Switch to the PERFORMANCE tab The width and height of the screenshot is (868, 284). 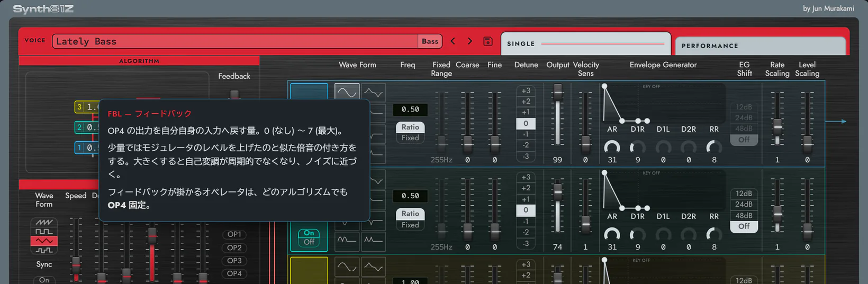coord(761,46)
